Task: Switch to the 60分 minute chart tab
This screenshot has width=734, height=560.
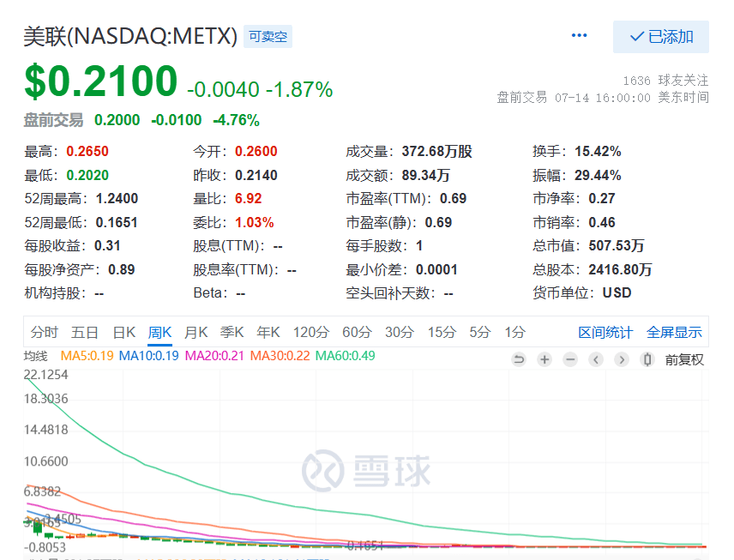Action: coord(357,333)
